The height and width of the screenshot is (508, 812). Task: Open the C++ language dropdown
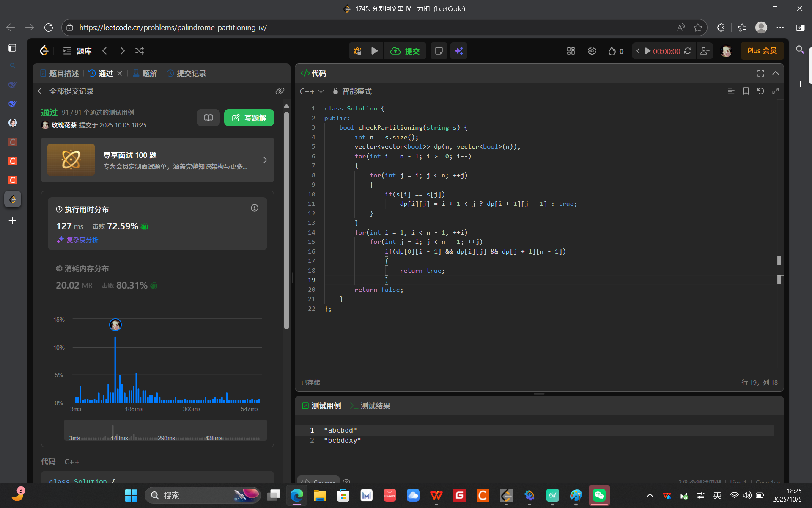click(x=311, y=91)
